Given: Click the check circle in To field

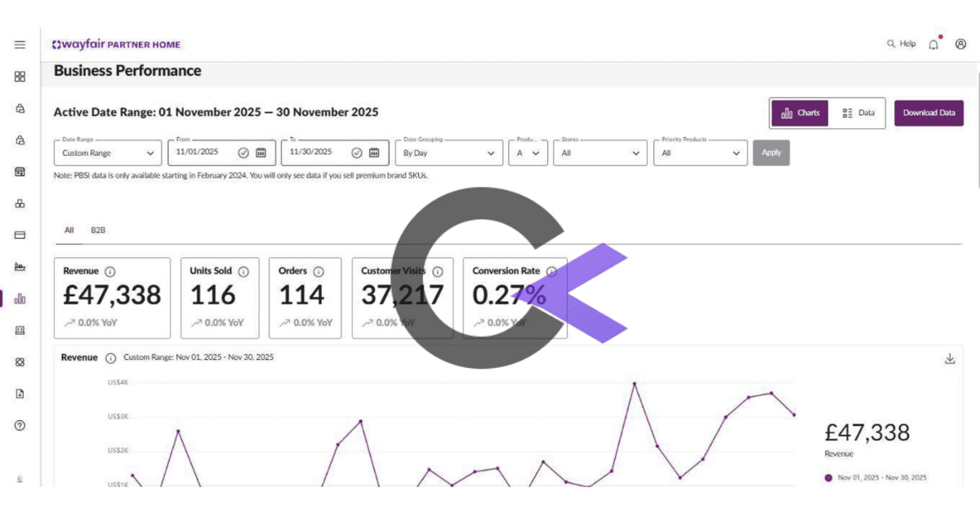Looking at the screenshot, I should coord(357,153).
